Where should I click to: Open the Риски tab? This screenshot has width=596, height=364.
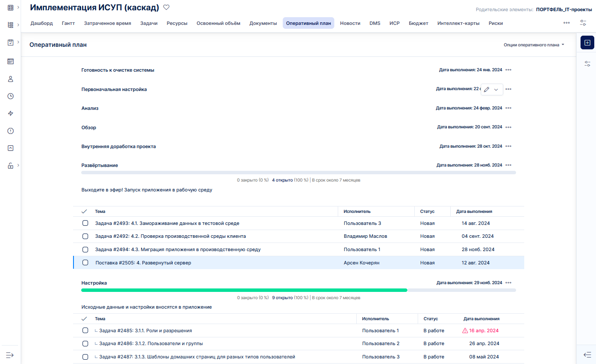(496, 23)
